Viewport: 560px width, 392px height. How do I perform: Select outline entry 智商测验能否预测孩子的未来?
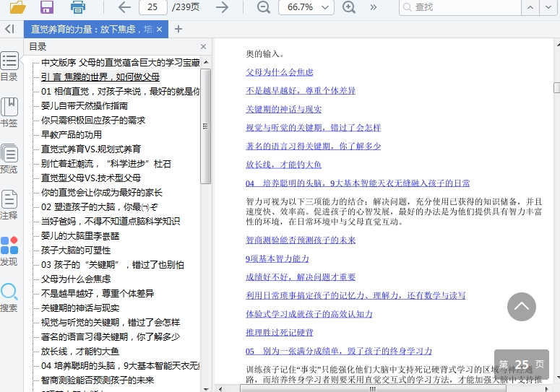(x=98, y=380)
